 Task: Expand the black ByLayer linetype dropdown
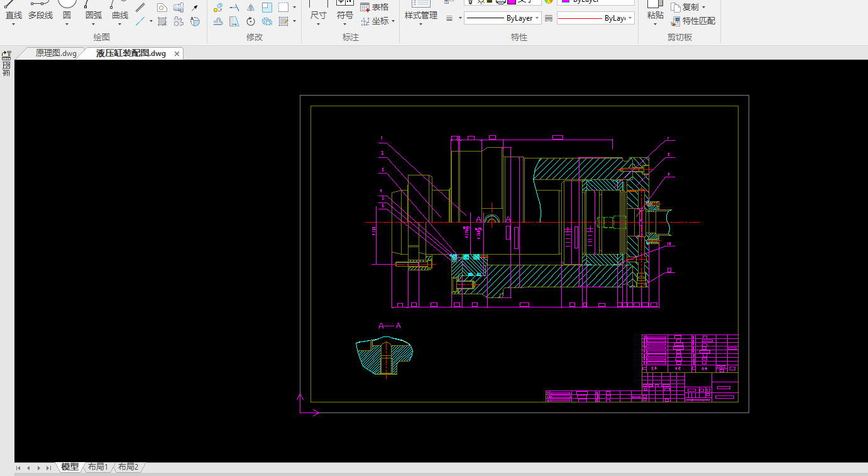tap(537, 18)
